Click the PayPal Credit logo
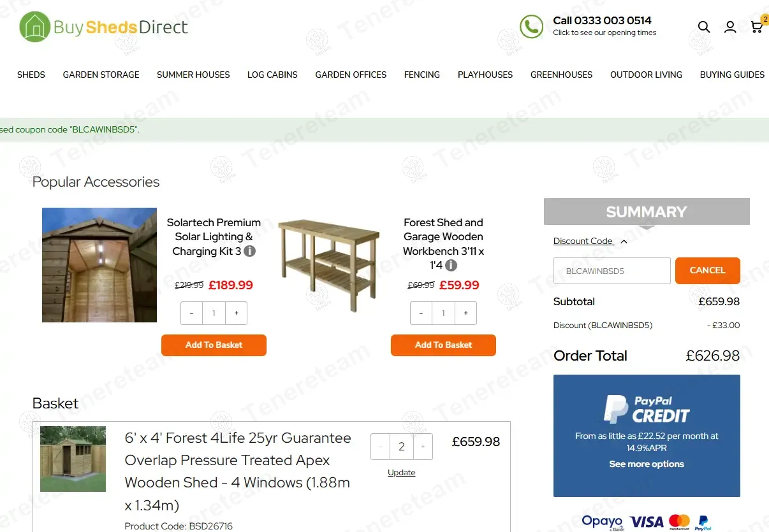 tap(647, 409)
